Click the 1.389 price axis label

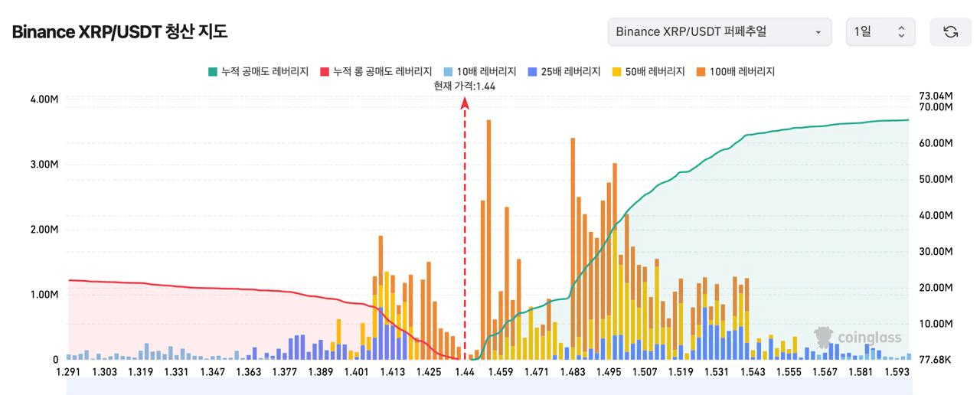coord(320,372)
